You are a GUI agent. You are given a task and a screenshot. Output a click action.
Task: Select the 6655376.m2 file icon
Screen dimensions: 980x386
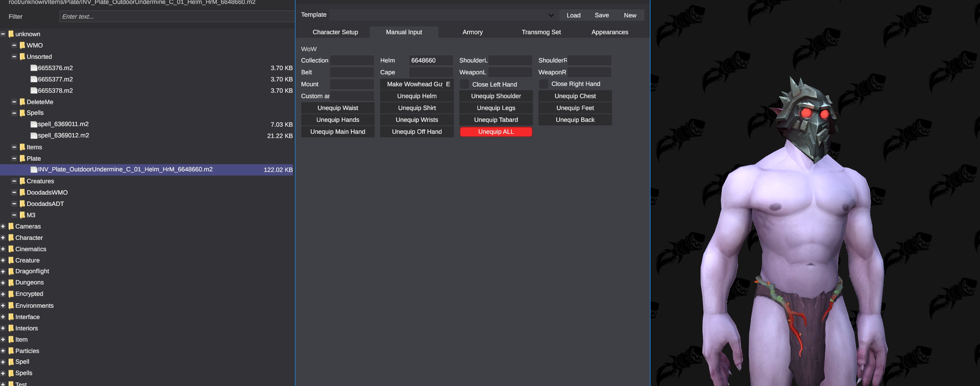[34, 68]
